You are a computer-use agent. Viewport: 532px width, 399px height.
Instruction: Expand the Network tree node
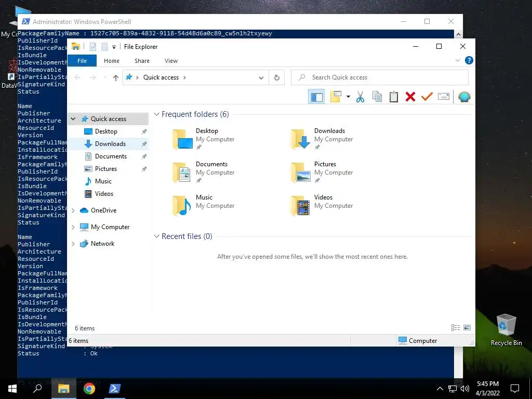(73, 244)
